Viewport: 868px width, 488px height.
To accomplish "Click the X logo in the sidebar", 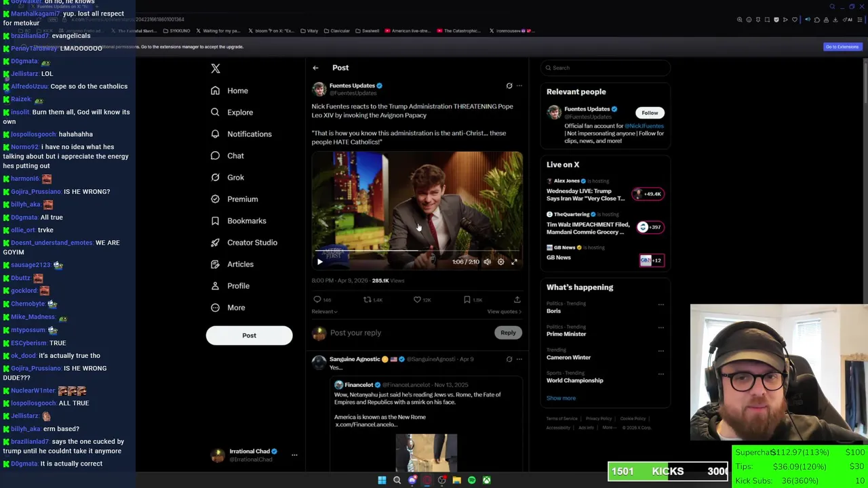I will point(216,68).
